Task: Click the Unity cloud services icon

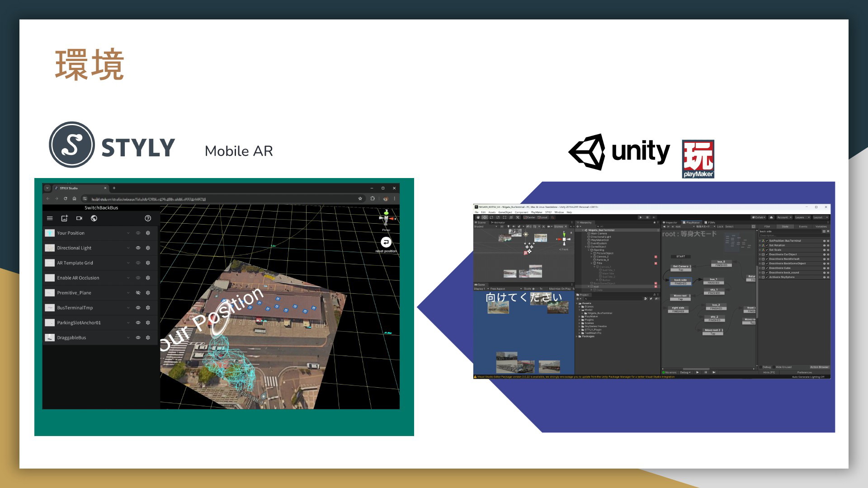Action: coord(771,217)
